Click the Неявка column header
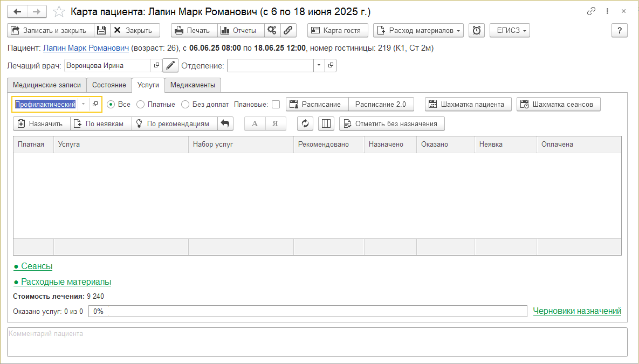This screenshot has width=639, height=364. [x=506, y=145]
